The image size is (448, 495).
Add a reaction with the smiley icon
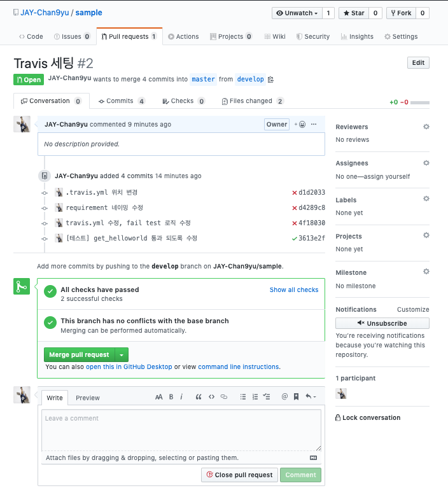click(300, 124)
